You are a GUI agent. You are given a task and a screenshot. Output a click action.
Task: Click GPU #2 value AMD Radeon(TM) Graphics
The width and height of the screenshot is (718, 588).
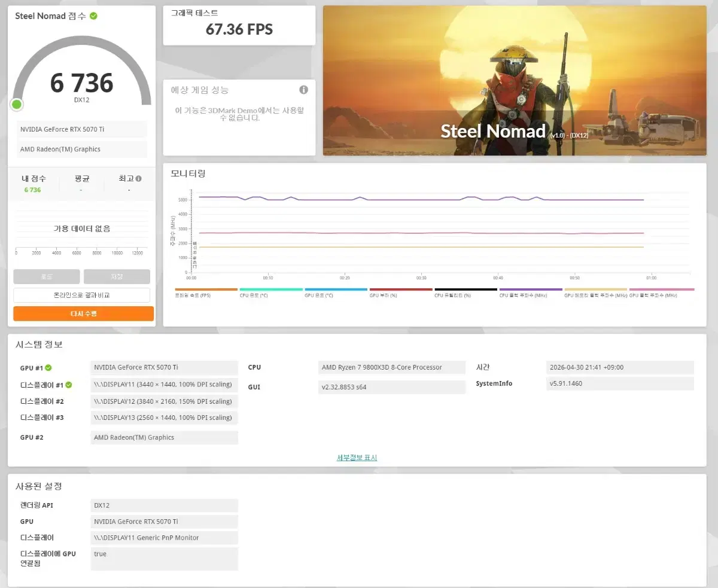point(165,437)
